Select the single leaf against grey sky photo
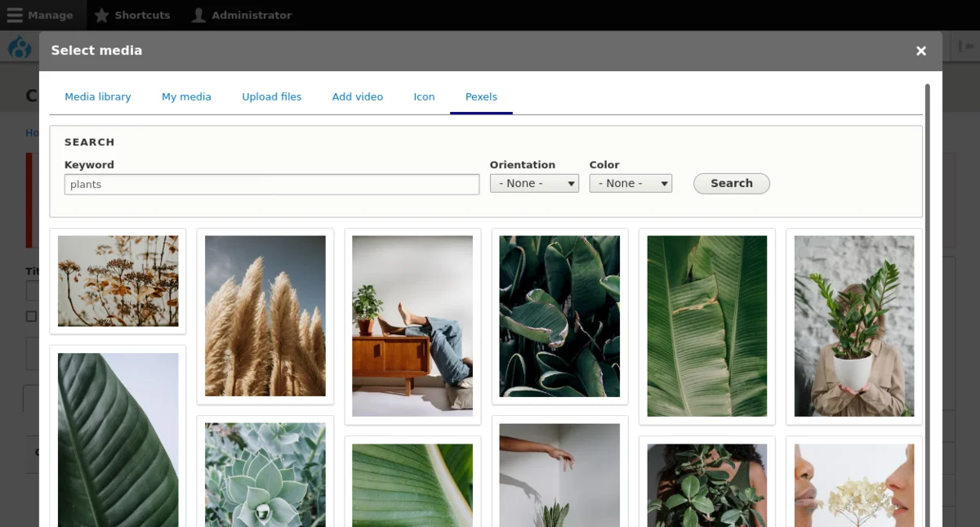This screenshot has height=527, width=980. tap(118, 440)
